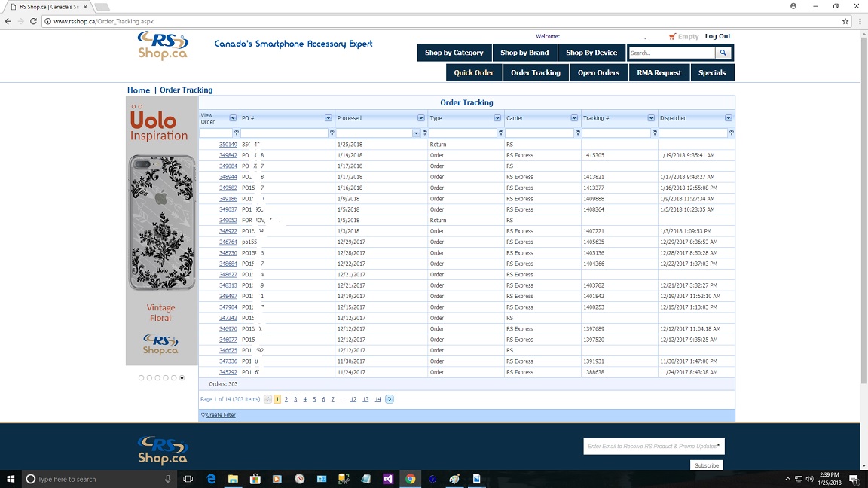Click filter funnel icon for Dispatched column
Viewport: 868px width, 488px height.
tap(732, 133)
